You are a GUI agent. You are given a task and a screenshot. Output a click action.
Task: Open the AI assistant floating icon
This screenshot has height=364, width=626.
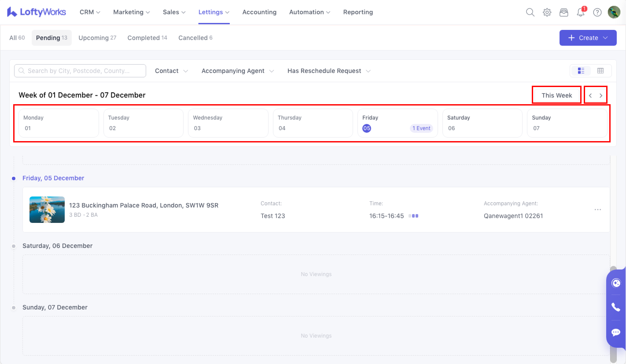(616, 283)
